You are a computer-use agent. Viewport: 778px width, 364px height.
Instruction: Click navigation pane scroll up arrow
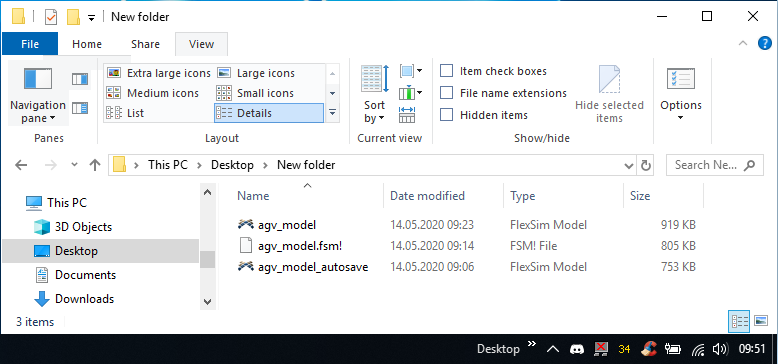pyautogui.click(x=207, y=192)
